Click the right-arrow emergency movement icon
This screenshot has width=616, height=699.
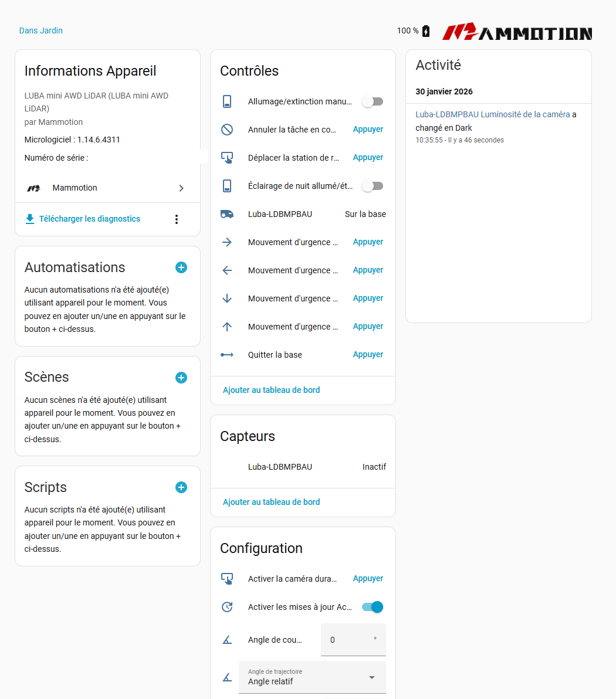(x=227, y=242)
